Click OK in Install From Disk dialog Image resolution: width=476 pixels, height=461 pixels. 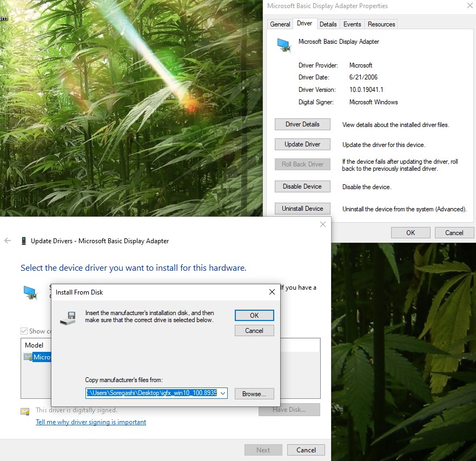pyautogui.click(x=254, y=316)
